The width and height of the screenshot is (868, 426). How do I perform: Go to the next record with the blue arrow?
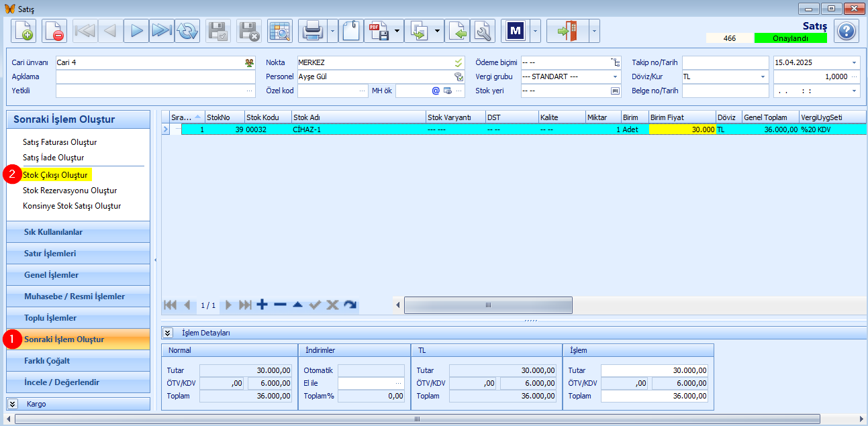[x=136, y=31]
